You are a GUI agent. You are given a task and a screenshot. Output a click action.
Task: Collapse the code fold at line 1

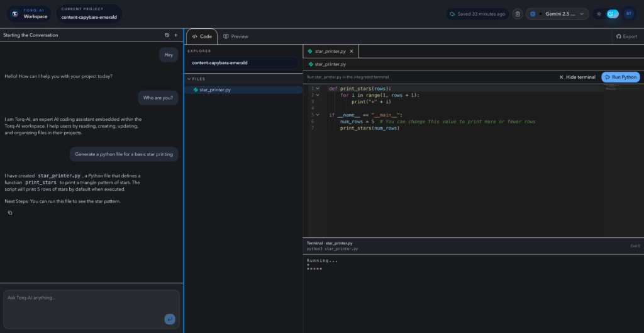click(318, 88)
